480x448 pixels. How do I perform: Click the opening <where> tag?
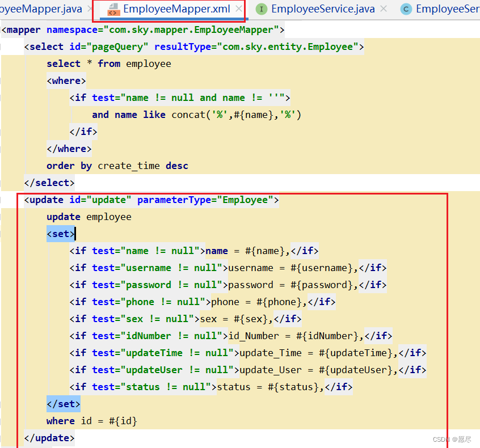click(66, 81)
